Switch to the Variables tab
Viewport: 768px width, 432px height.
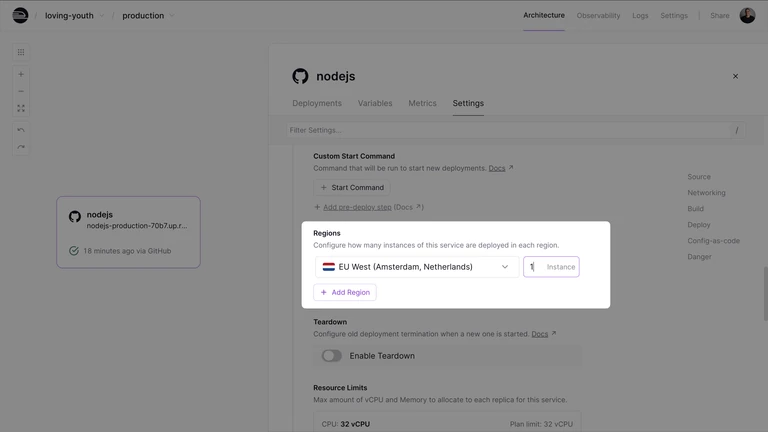(x=375, y=103)
